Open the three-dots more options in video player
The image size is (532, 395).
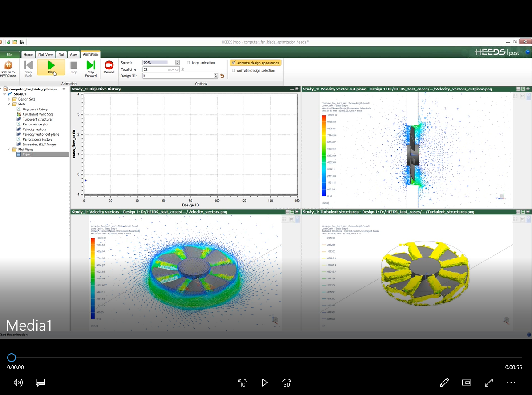tap(511, 383)
